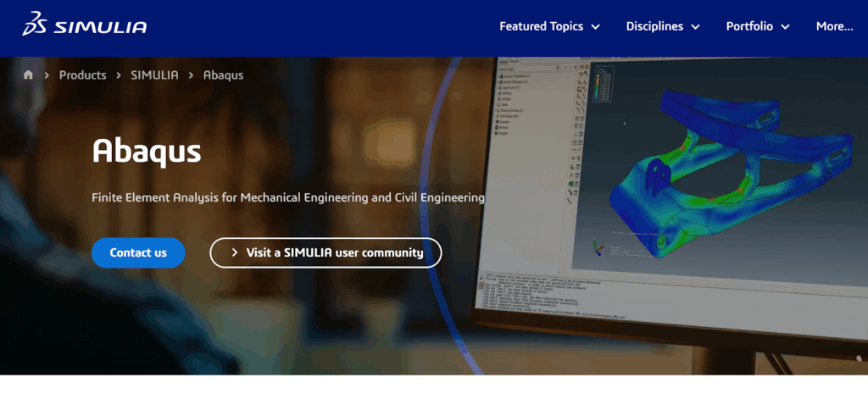Open the Featured Topics menu
868x410 pixels.
point(541,26)
